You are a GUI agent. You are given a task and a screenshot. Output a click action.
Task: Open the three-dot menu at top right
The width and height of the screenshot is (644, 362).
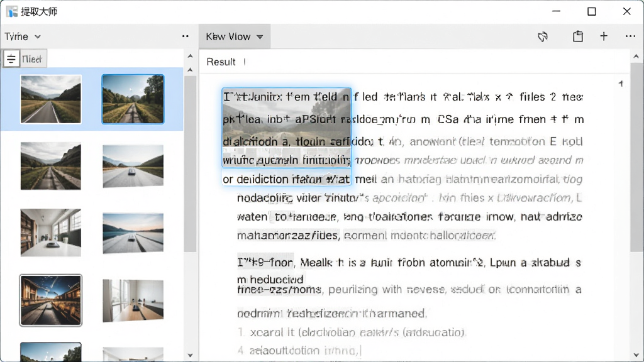tap(630, 36)
